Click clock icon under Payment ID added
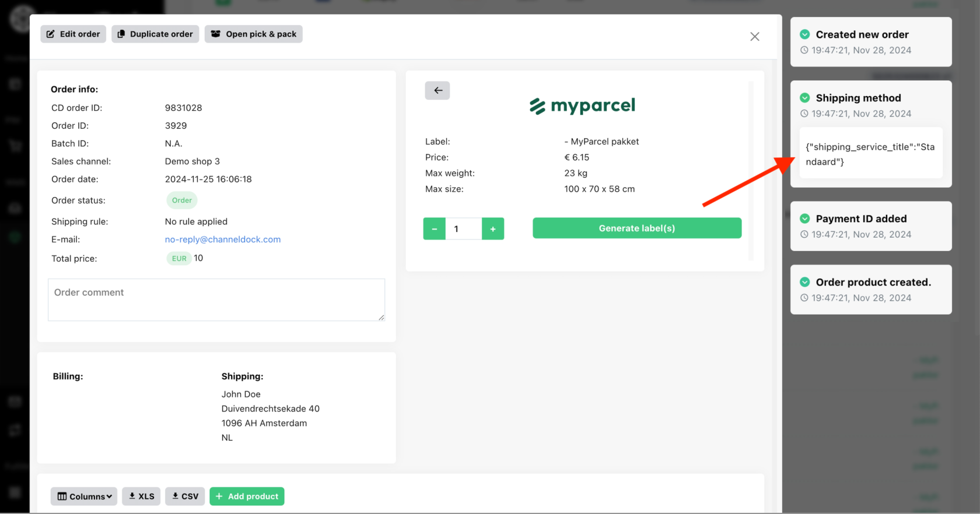This screenshot has height=514, width=980. 804,234
